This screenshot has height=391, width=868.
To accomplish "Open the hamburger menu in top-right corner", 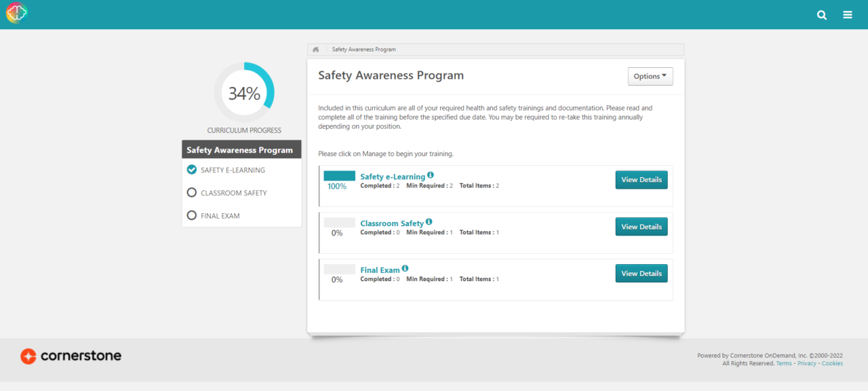I will [847, 14].
